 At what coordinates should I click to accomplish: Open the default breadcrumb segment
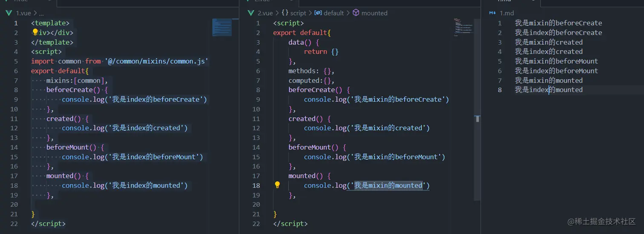[x=329, y=13]
